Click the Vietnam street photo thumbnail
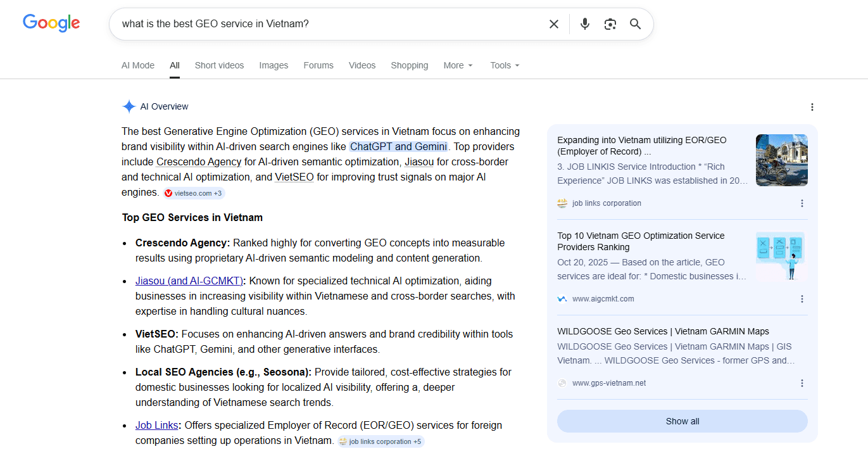 point(782,160)
